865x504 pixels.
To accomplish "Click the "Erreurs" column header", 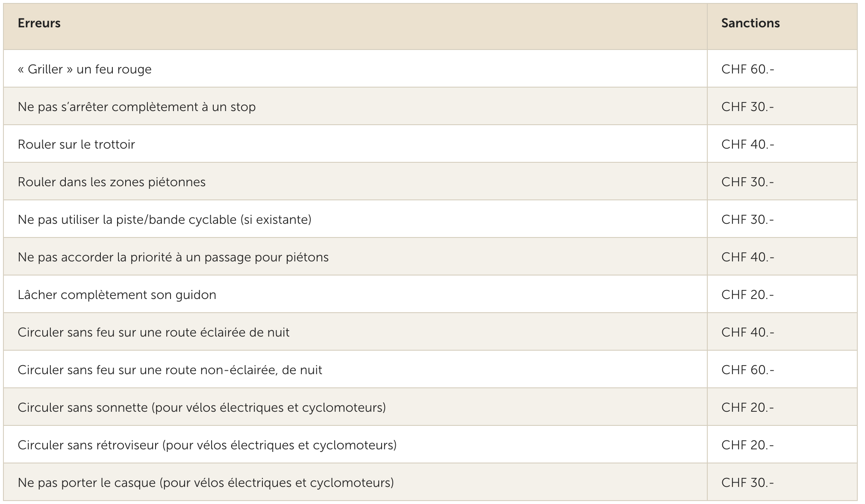I will coord(39,23).
